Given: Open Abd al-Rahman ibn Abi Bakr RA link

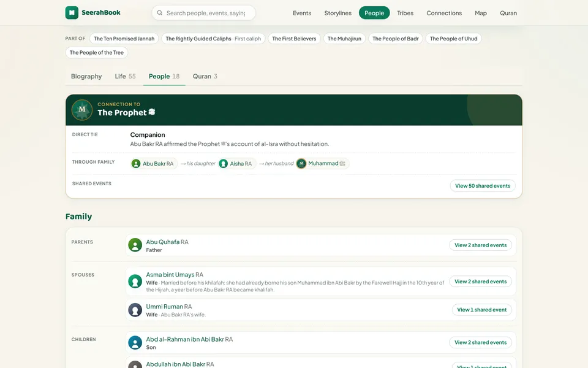Looking at the screenshot, I should (189, 339).
